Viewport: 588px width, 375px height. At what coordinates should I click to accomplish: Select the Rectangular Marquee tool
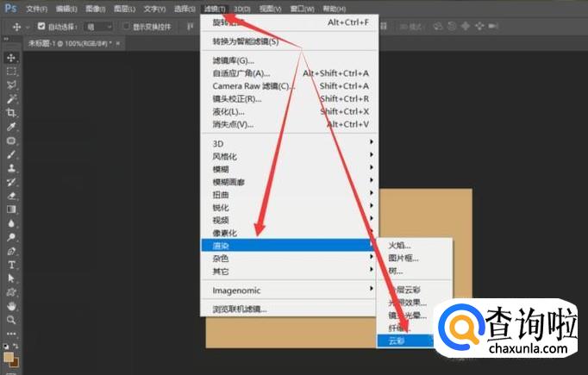coord(11,72)
